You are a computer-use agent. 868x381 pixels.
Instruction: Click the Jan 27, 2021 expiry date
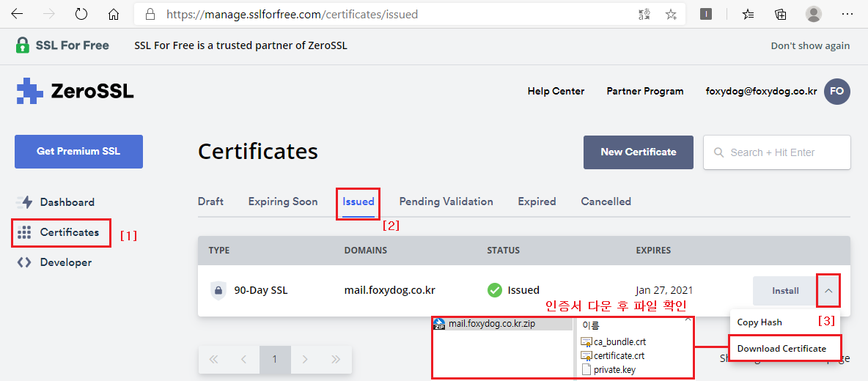(x=664, y=290)
